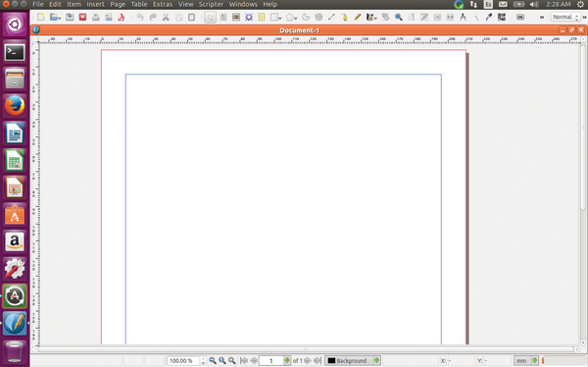Viewport: 588px width, 367px height.
Task: Select the Table tool in toolbar
Action: [x=262, y=18]
